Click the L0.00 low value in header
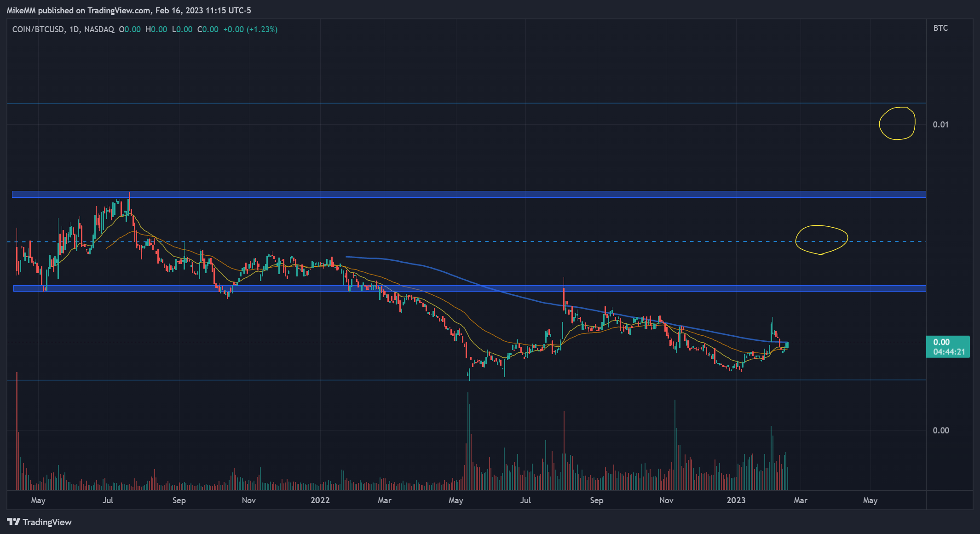This screenshot has width=980, height=534. pyautogui.click(x=182, y=29)
